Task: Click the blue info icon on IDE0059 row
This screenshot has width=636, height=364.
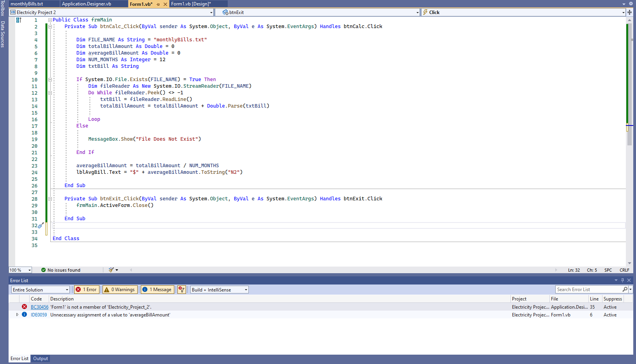Action: [x=24, y=315]
